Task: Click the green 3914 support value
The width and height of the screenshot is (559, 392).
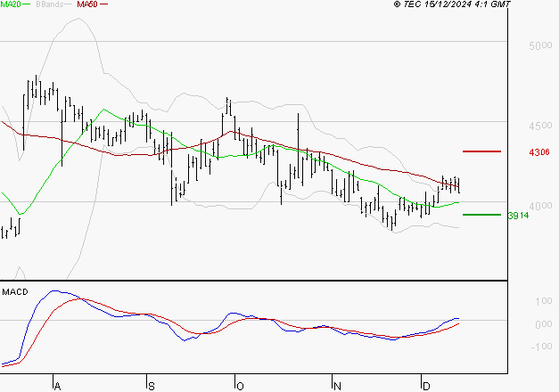Action: [x=518, y=216]
